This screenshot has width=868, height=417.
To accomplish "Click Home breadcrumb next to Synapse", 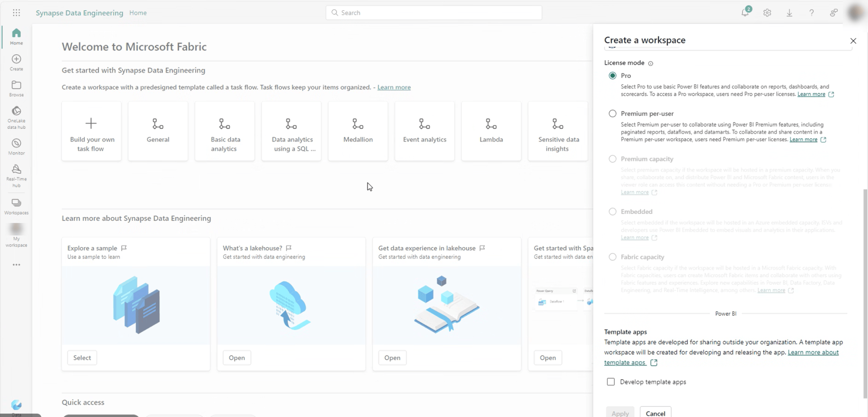I will [x=138, y=13].
